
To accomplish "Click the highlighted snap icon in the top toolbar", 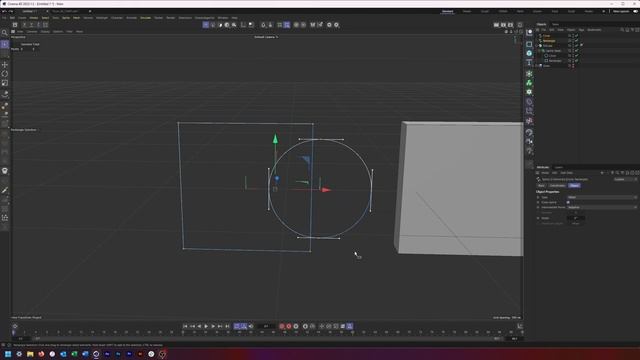I will (x=287, y=25).
